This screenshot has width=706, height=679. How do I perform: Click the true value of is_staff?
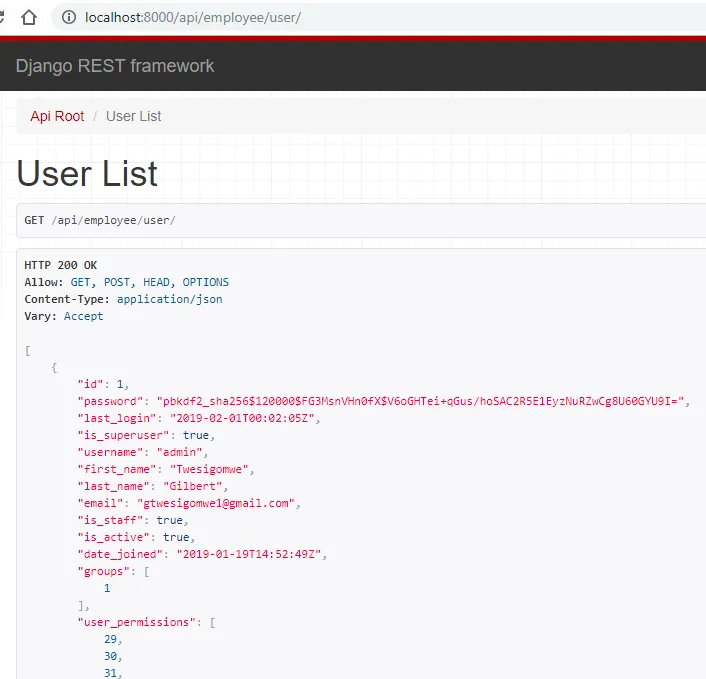click(169, 520)
